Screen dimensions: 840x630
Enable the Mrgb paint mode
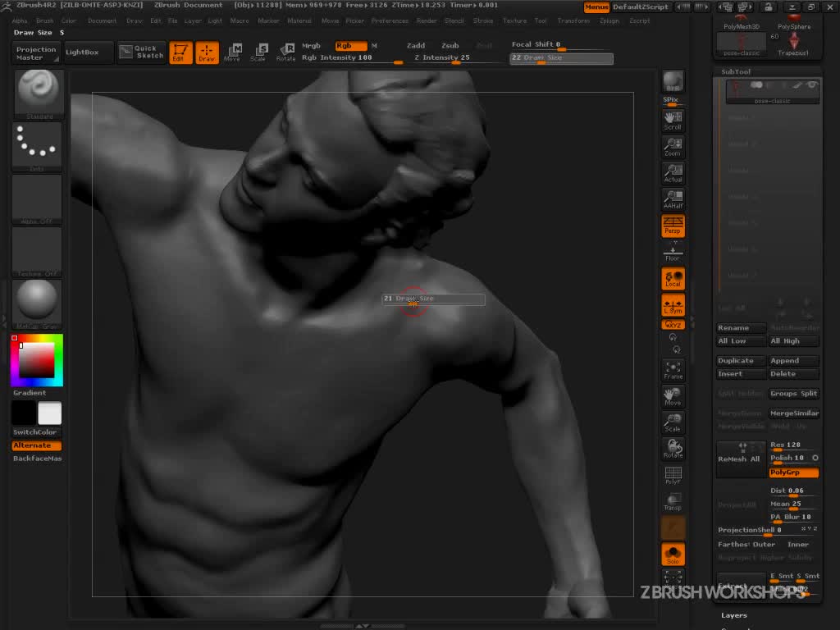311,46
